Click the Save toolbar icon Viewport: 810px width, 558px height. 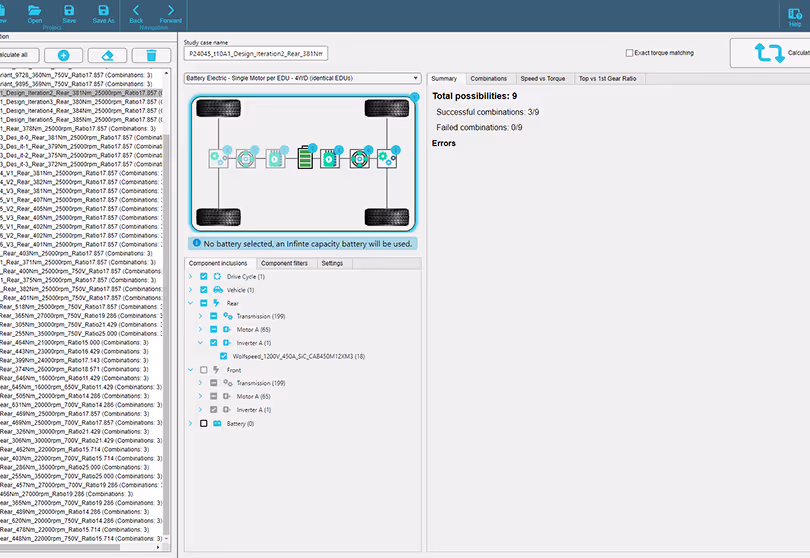(69, 14)
